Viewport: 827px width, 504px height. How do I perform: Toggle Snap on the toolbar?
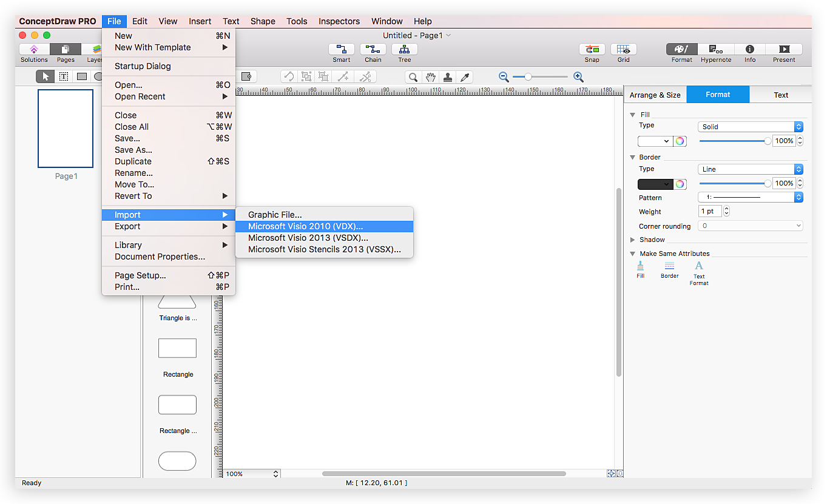592,50
